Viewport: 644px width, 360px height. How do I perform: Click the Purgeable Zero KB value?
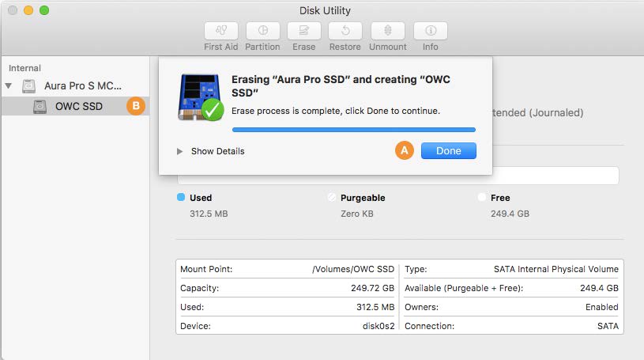pyautogui.click(x=357, y=214)
